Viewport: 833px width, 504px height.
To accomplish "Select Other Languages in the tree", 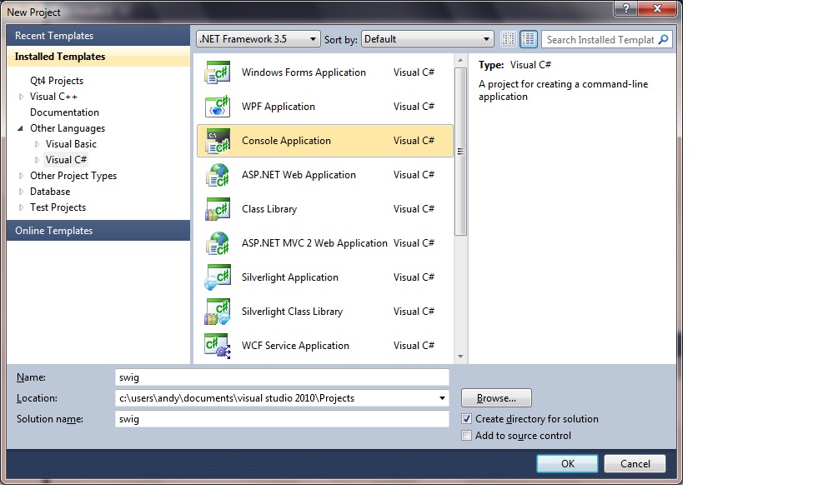I will (x=68, y=128).
